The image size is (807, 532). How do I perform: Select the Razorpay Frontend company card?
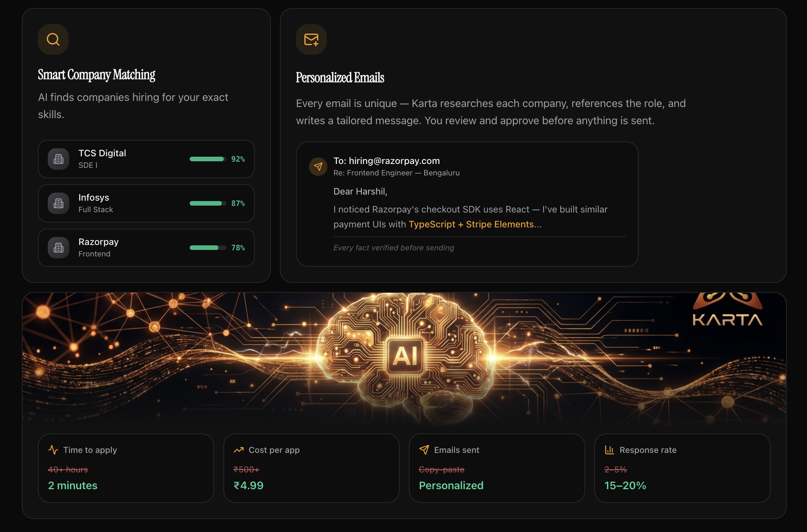pyautogui.click(x=146, y=248)
